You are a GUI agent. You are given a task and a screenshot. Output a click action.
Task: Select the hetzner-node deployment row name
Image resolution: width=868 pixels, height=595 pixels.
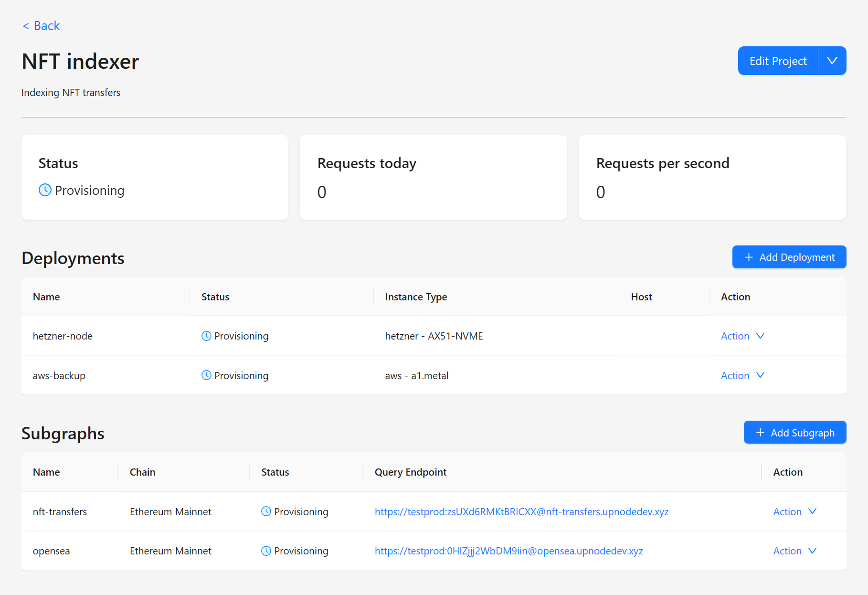(63, 336)
